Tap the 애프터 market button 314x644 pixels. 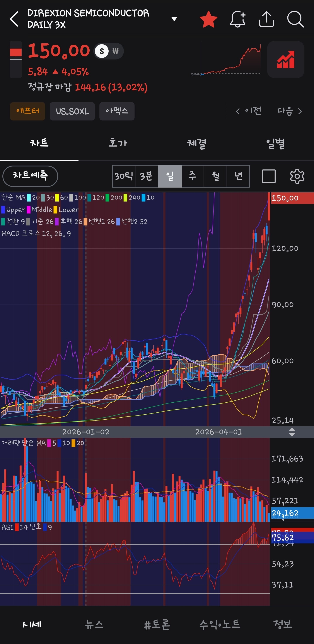(x=27, y=111)
